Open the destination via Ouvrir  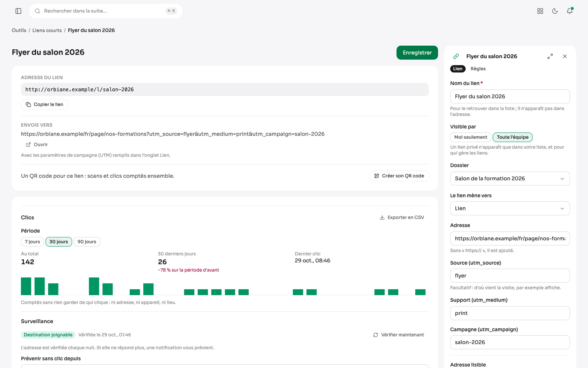pyautogui.click(x=37, y=145)
